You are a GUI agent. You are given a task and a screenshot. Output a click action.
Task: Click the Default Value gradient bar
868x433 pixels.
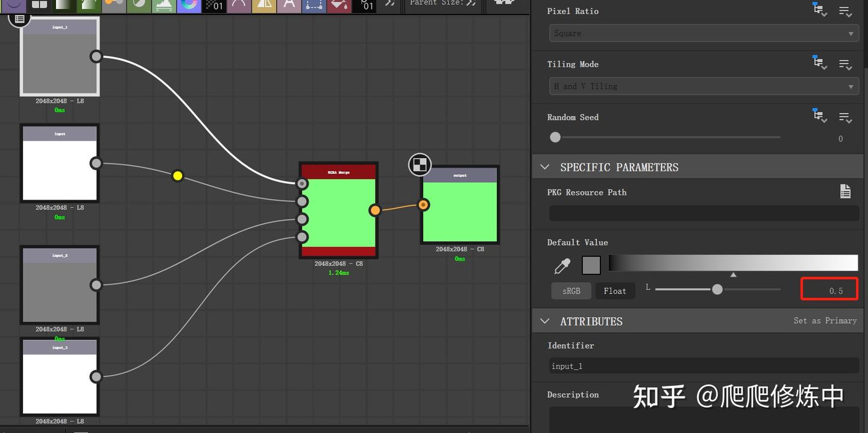(733, 263)
